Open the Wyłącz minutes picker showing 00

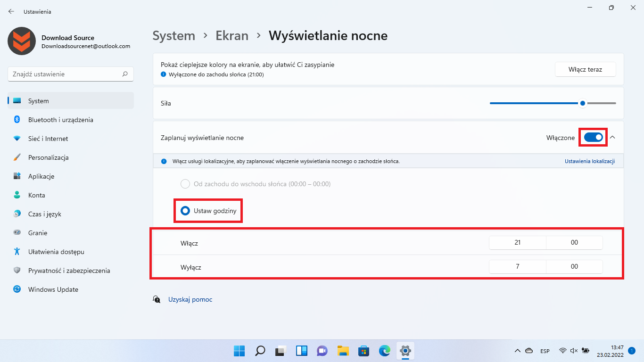click(574, 266)
